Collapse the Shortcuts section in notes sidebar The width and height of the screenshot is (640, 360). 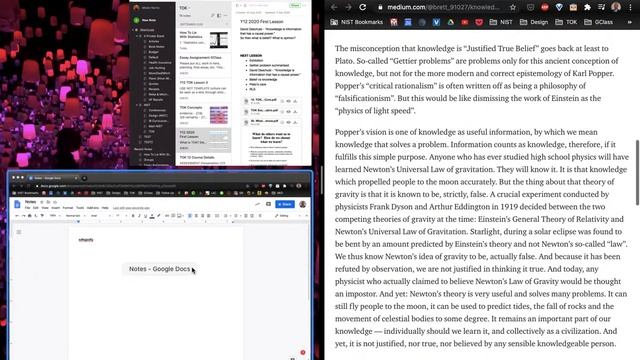(133, 30)
